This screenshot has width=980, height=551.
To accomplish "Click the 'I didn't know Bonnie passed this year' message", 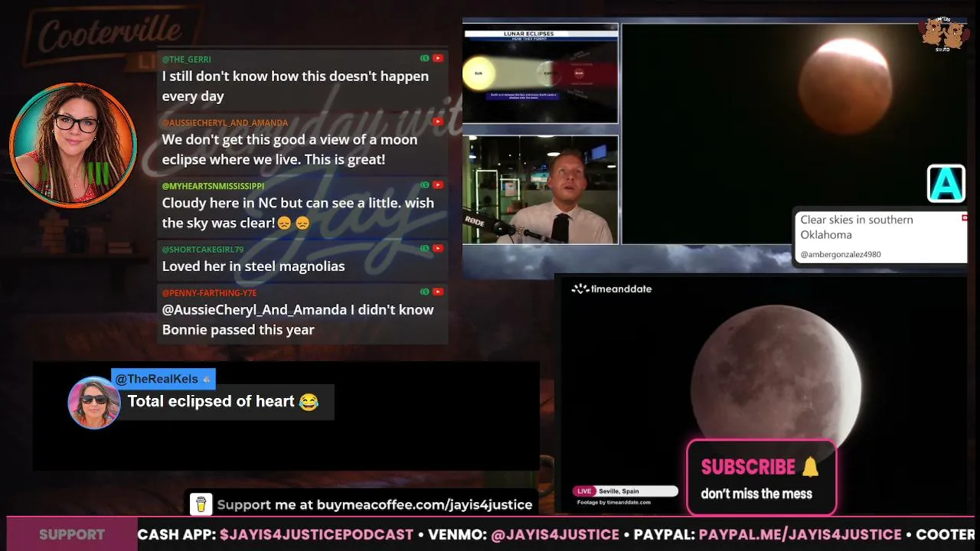I will [x=298, y=320].
